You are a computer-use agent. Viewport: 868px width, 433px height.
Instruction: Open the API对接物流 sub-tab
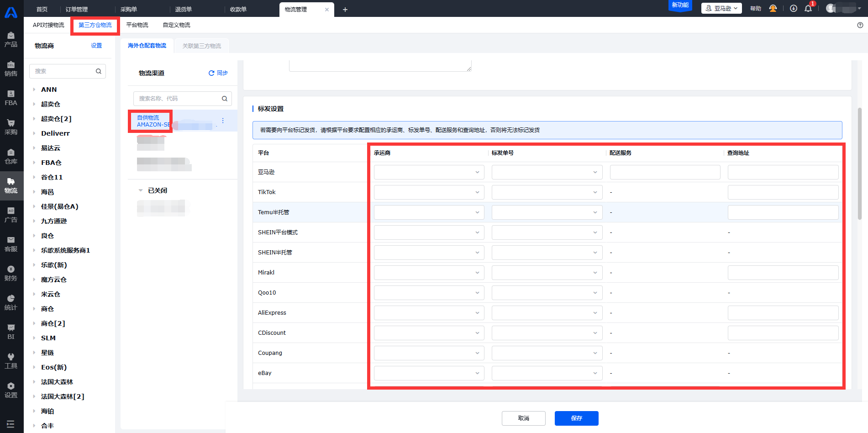coord(48,25)
